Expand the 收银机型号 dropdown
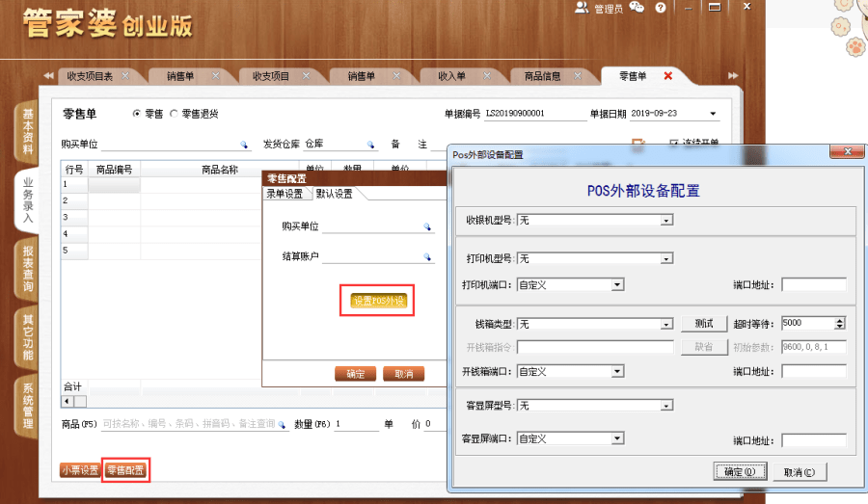Screen dimensions: 868x504 tap(666, 221)
